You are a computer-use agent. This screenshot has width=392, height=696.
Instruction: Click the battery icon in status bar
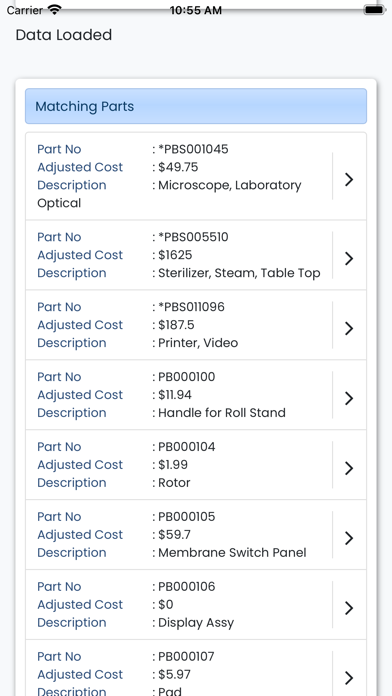[x=374, y=9]
